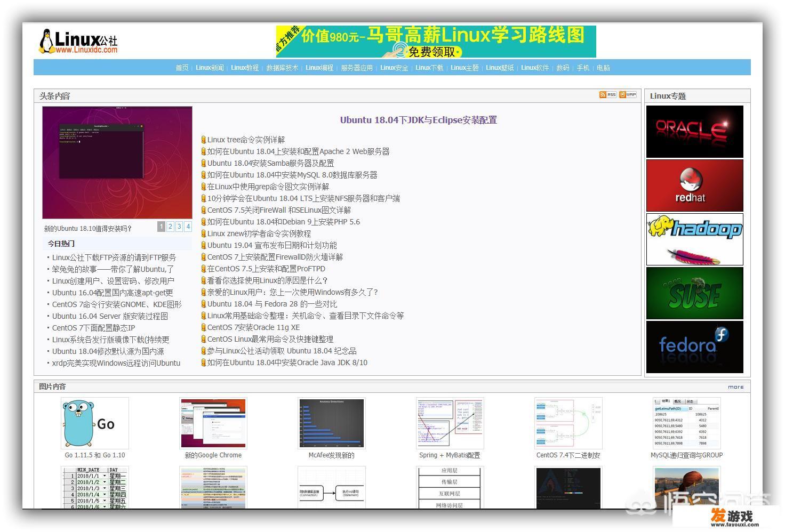This screenshot has width=785, height=532.
Task: Click the Linux公社 penguin logo
Action: (x=78, y=41)
